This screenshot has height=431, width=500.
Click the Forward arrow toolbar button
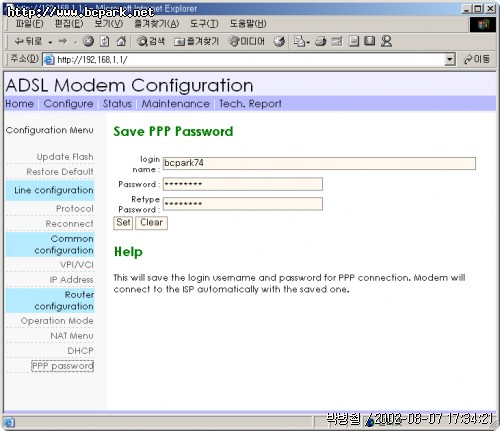point(63,41)
